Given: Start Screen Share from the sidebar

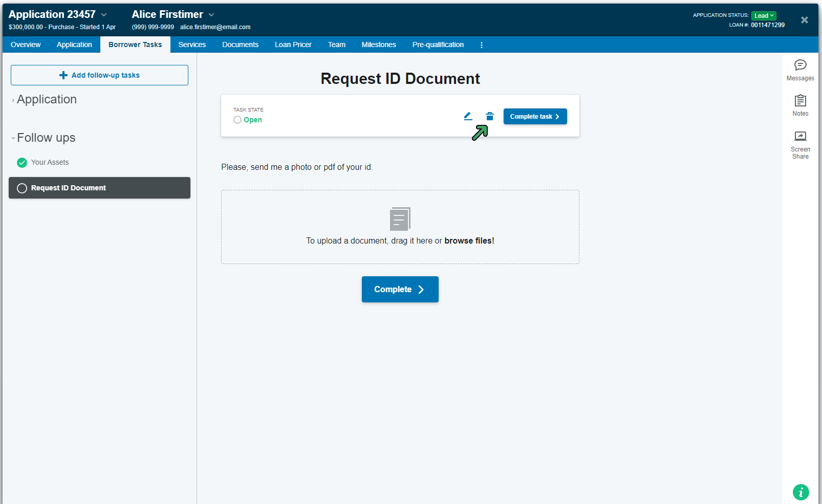Looking at the screenshot, I should 800,136.
